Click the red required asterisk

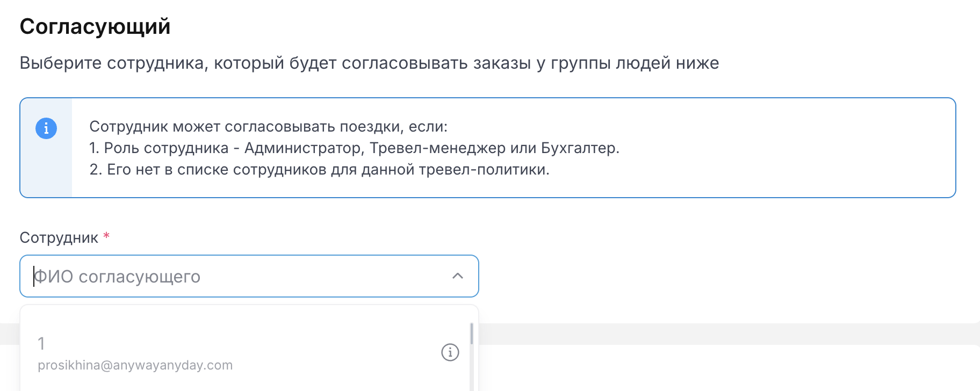[x=106, y=236]
